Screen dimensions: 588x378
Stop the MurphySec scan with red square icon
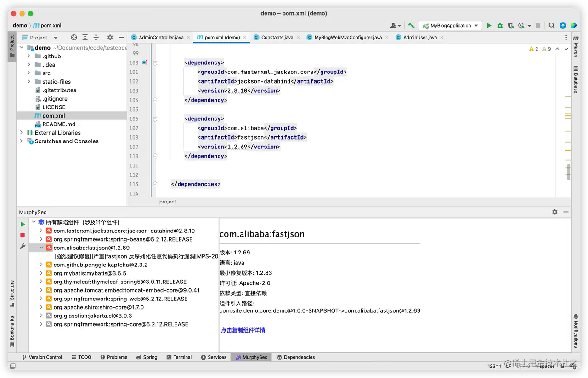coord(22,235)
